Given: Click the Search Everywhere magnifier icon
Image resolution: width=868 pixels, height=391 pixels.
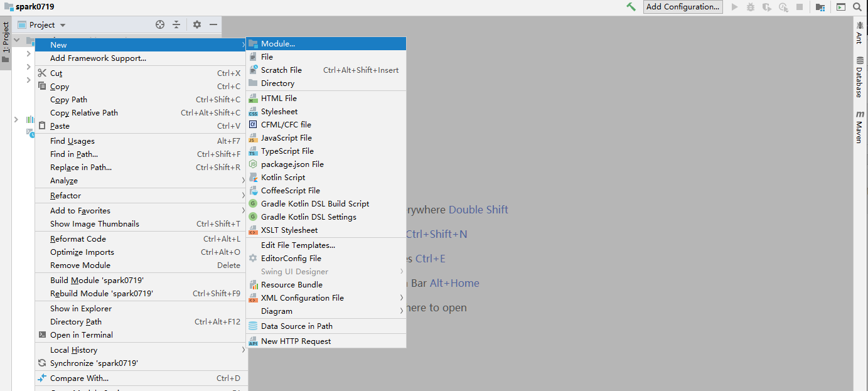Looking at the screenshot, I should (858, 7).
